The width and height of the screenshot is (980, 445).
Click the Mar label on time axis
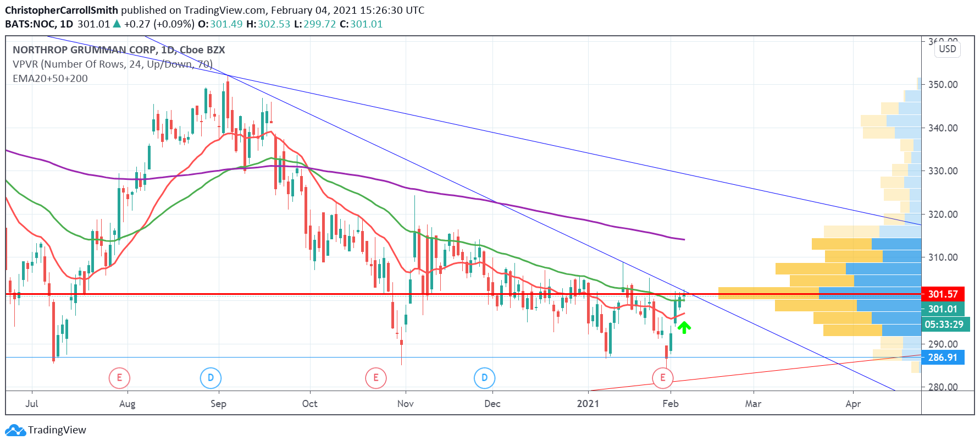pyautogui.click(x=753, y=404)
